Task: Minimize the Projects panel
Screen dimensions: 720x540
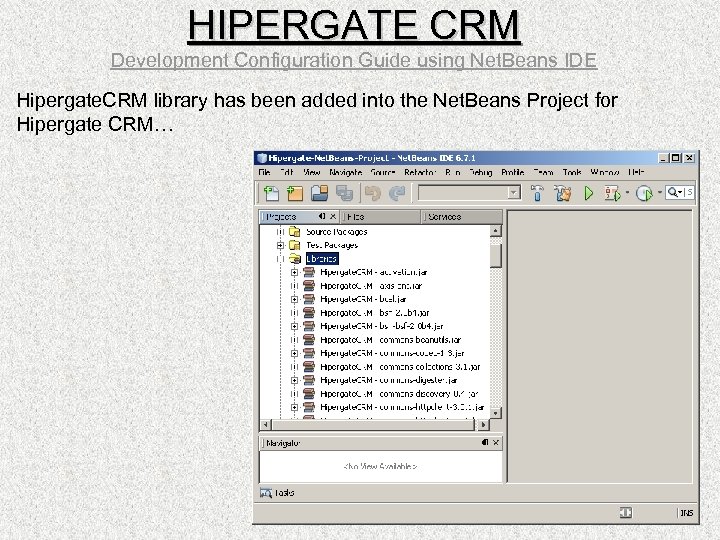Action: pyautogui.click(x=322, y=216)
